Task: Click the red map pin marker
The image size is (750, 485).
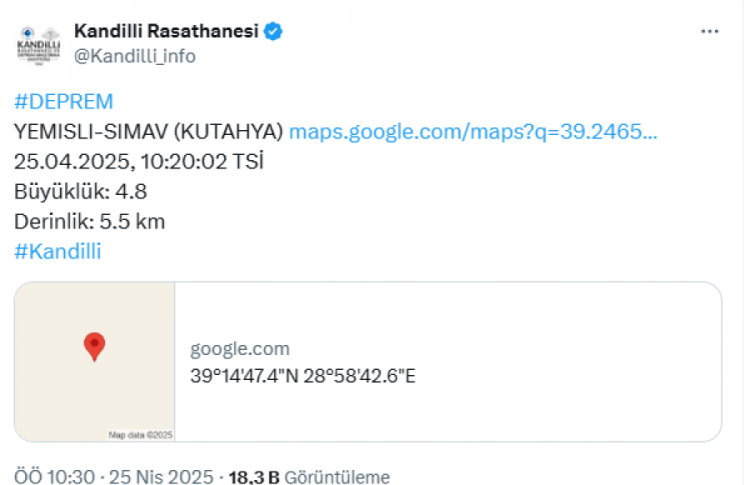Action: click(94, 346)
